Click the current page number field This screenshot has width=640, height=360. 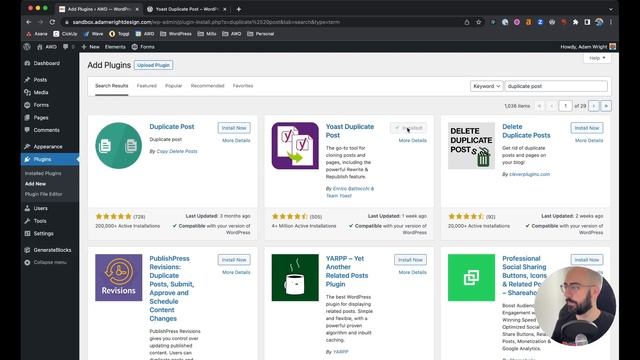[x=565, y=106]
